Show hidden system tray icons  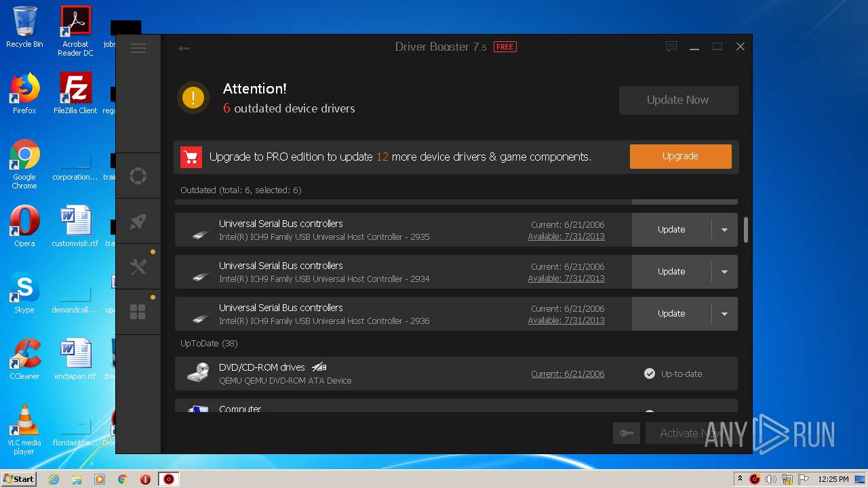point(740,479)
